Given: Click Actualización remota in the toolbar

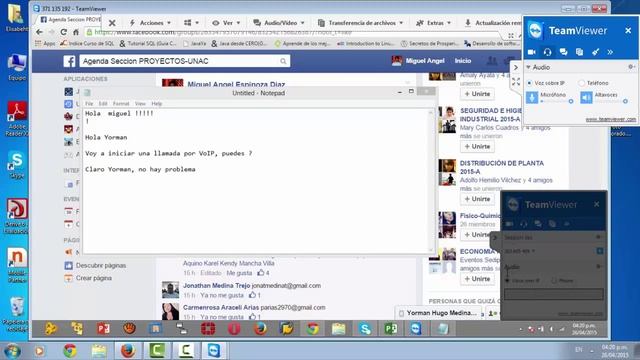Looking at the screenshot, I should (493, 23).
